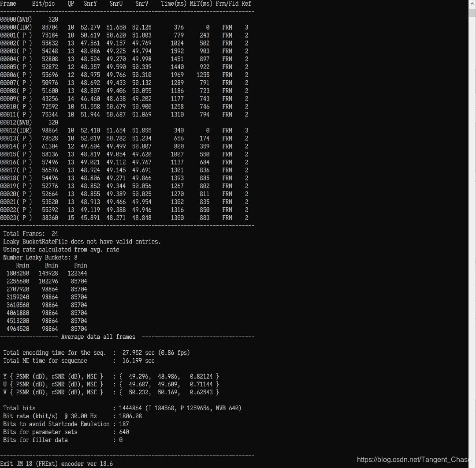Click MET value '1255'

203,75
